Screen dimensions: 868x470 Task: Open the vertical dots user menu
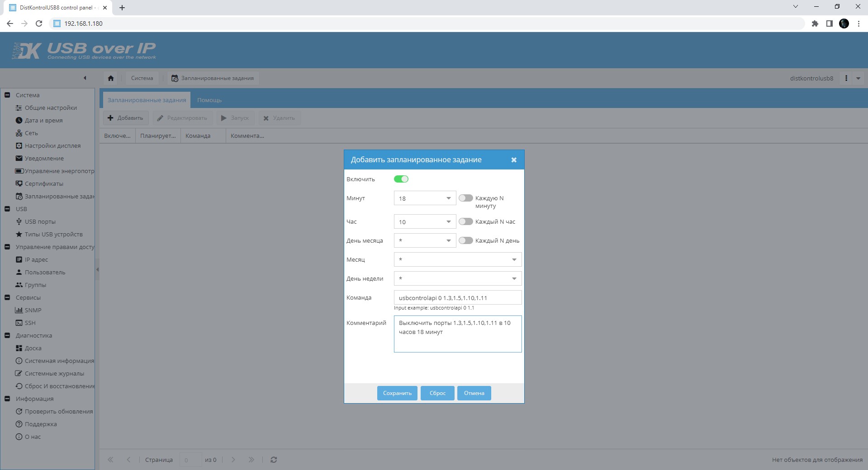846,78
